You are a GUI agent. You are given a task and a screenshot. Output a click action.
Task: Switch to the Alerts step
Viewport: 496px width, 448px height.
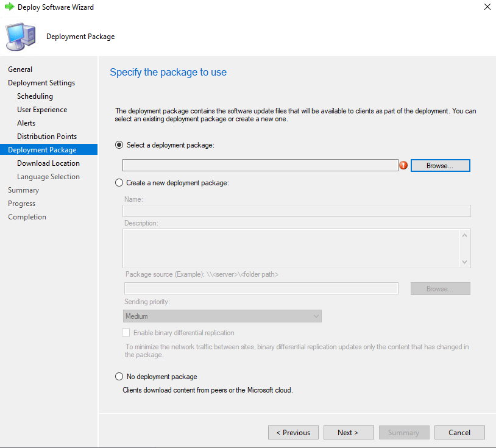point(26,123)
